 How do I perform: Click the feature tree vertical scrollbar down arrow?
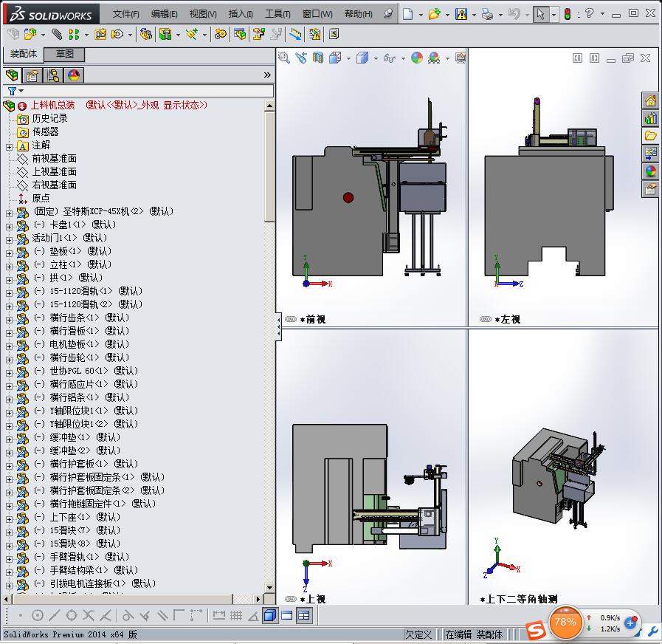[270, 588]
